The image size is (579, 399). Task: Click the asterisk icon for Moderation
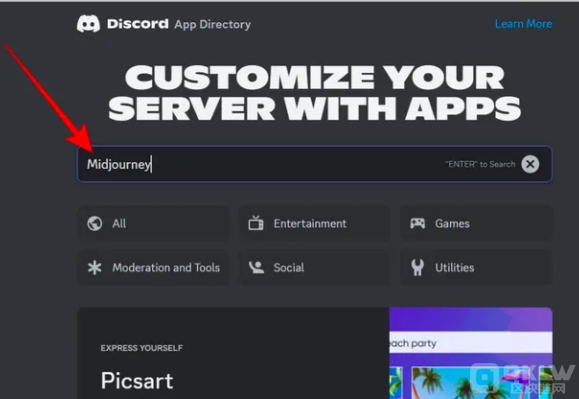(x=95, y=268)
